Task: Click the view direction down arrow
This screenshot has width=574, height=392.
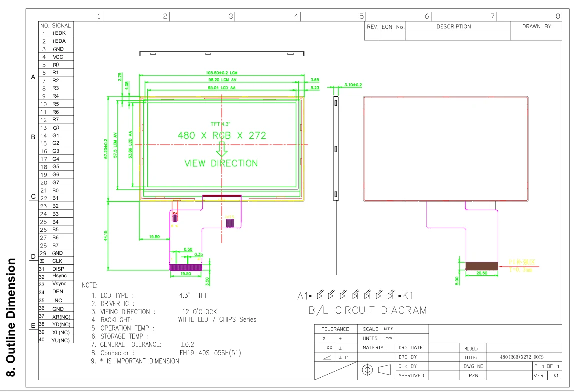Action: pyautogui.click(x=222, y=150)
